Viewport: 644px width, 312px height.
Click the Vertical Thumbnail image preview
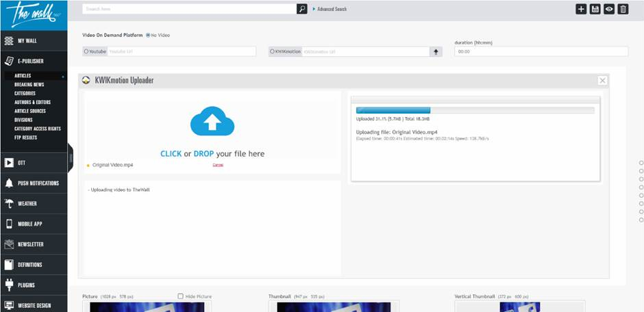click(x=520, y=307)
